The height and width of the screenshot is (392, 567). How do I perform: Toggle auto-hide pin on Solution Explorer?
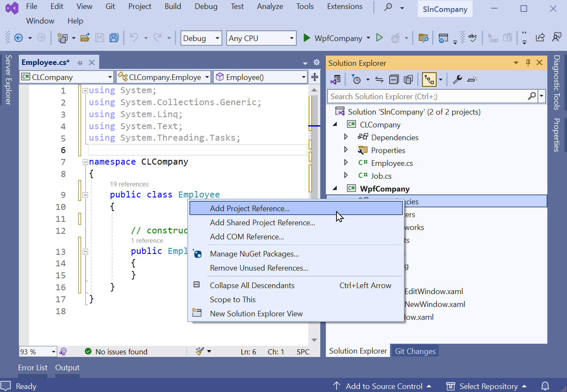point(528,63)
